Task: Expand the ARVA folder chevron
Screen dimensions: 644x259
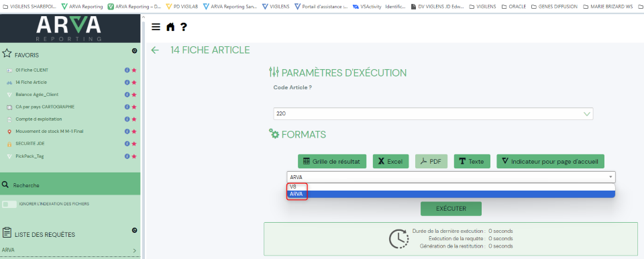Action: (x=134, y=250)
